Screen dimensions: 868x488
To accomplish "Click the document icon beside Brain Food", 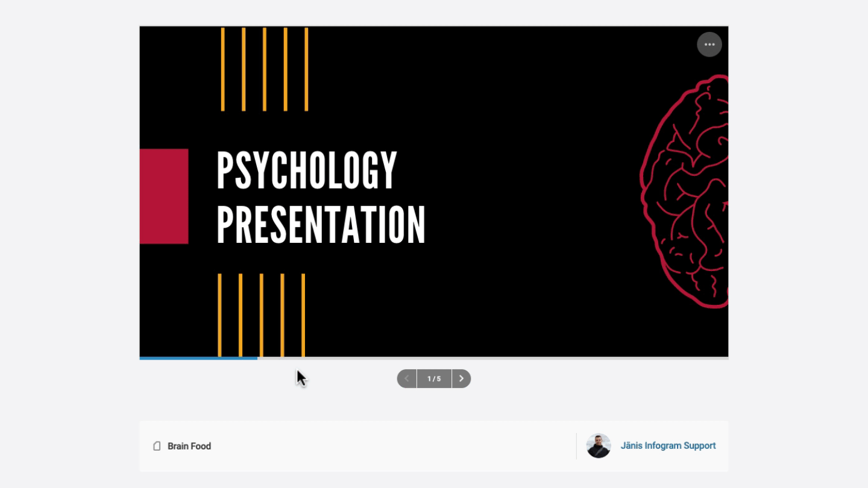I will [x=157, y=446].
